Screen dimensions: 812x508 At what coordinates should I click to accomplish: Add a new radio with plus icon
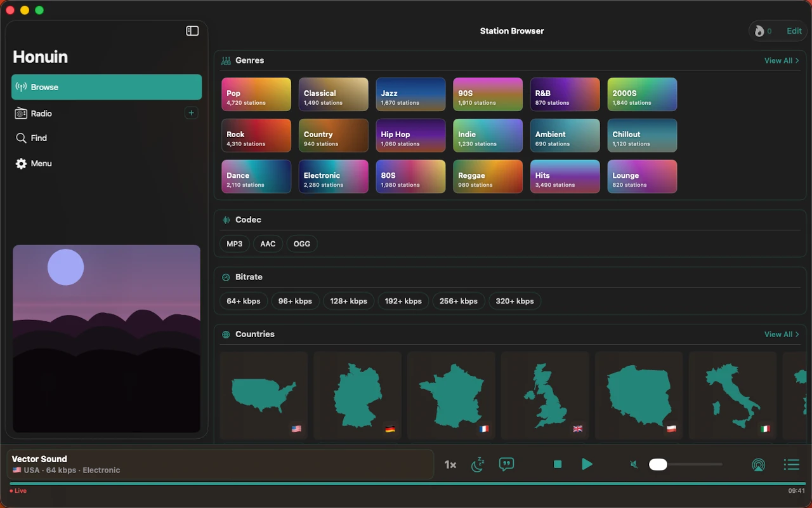point(192,113)
